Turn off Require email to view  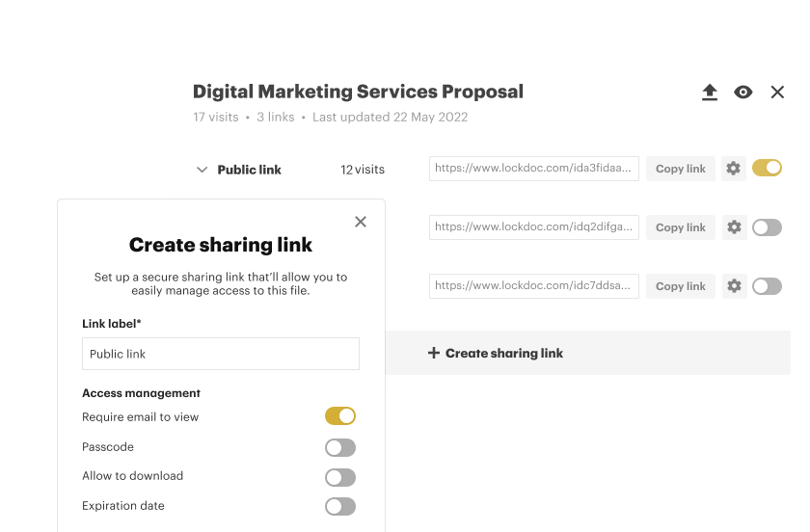[x=340, y=416]
